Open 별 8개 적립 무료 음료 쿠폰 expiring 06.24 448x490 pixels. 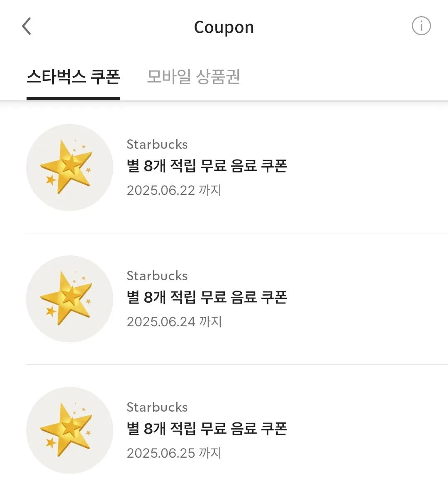(207, 297)
